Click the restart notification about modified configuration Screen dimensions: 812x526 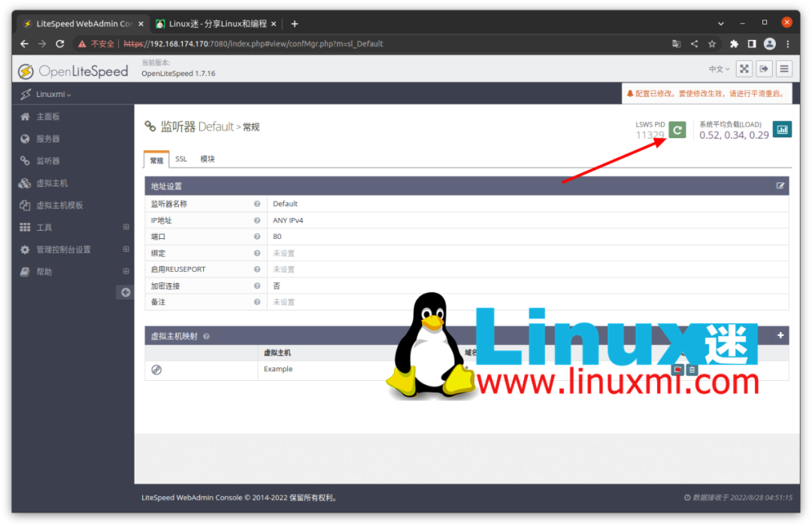(x=707, y=94)
